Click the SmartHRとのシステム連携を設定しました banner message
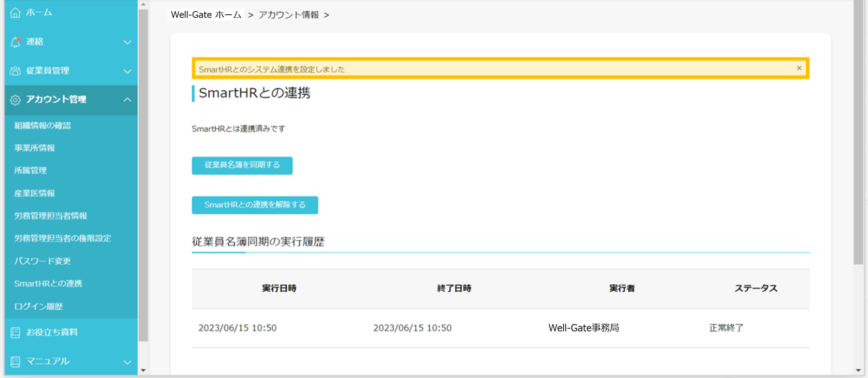 point(272,70)
